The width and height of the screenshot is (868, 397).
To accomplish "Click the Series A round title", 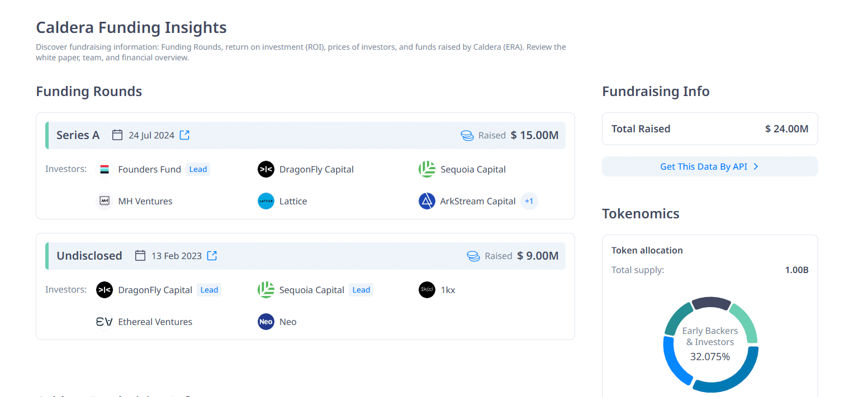I will tap(78, 135).
